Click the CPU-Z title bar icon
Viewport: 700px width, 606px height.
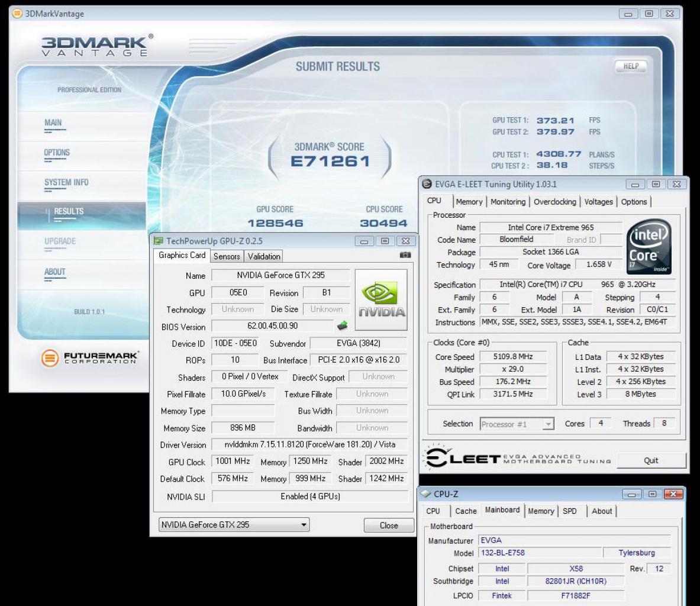point(426,494)
